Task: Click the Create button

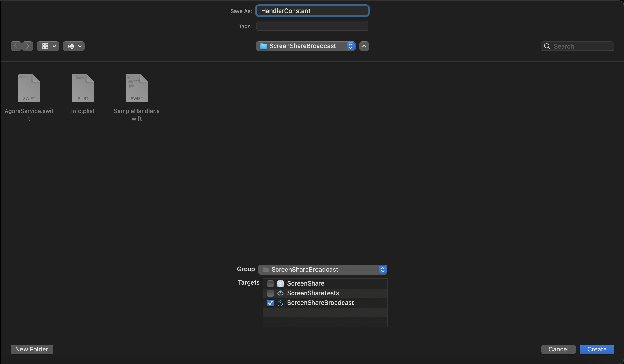Action: click(x=597, y=349)
